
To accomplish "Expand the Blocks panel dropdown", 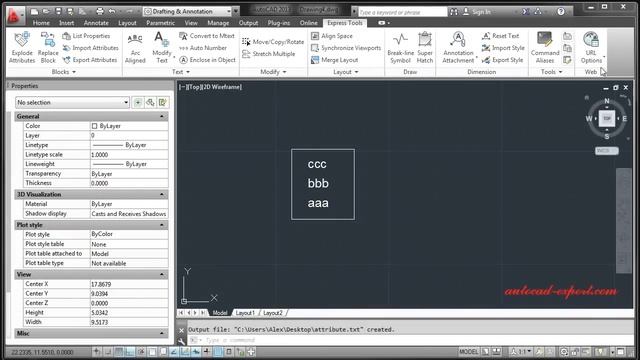I will coord(64,72).
